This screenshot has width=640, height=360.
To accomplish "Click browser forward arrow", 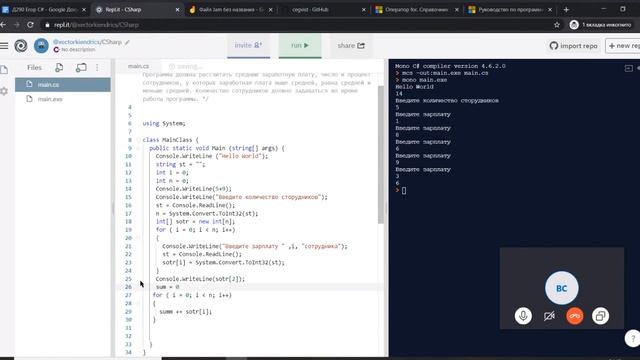I will pyautogui.click(x=16, y=25).
